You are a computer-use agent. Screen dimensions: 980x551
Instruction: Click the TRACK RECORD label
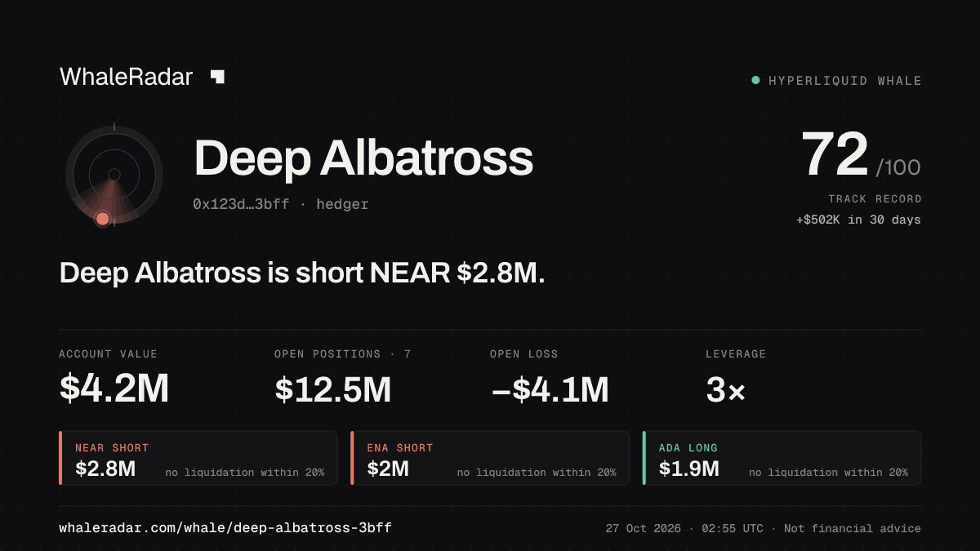(875, 199)
